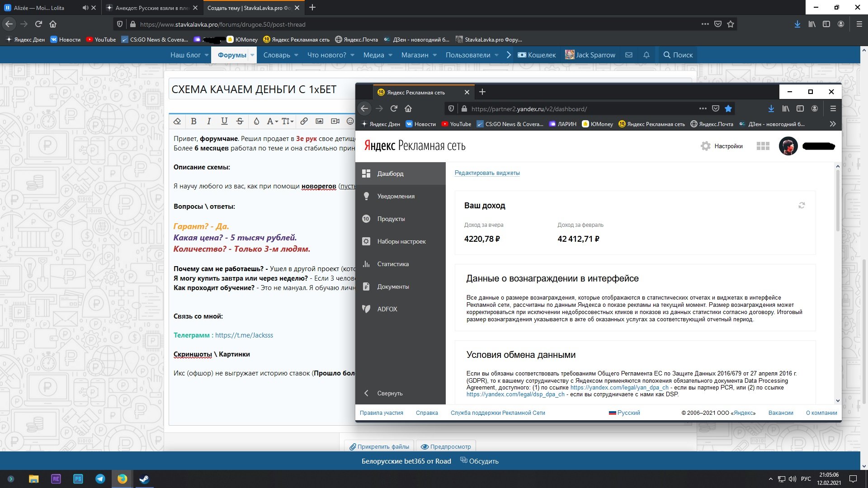Open Telegram from Windows taskbar

click(x=100, y=479)
